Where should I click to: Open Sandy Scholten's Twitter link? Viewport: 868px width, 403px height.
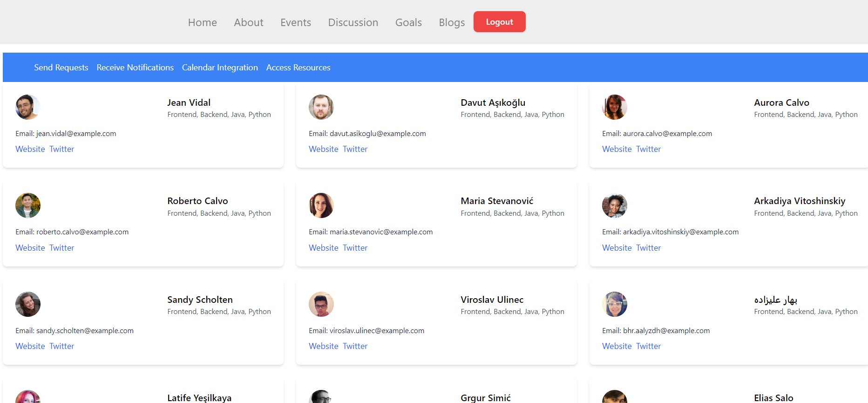[62, 346]
